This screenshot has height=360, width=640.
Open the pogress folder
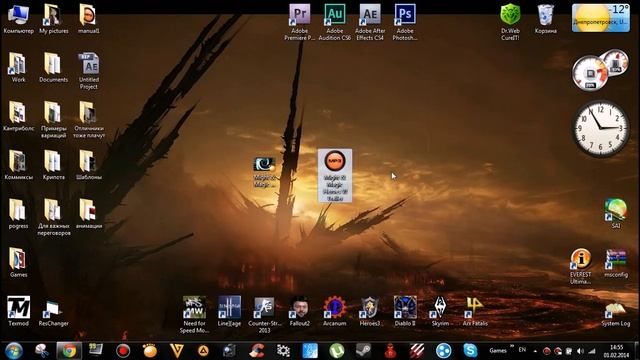point(18,213)
